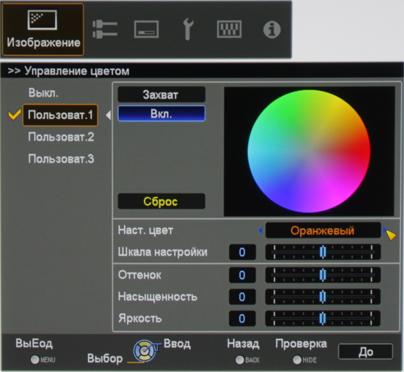Click the Оттенок value field
404x372 pixels.
(x=242, y=275)
